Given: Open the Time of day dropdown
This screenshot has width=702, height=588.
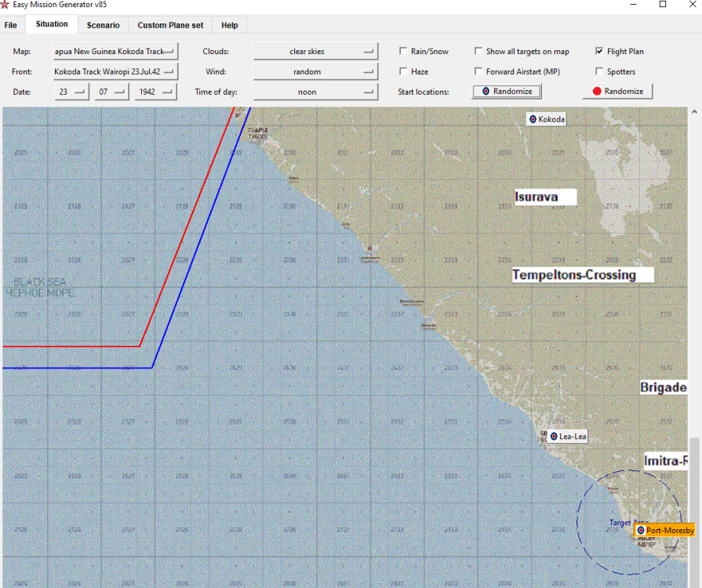Looking at the screenshot, I should [315, 92].
